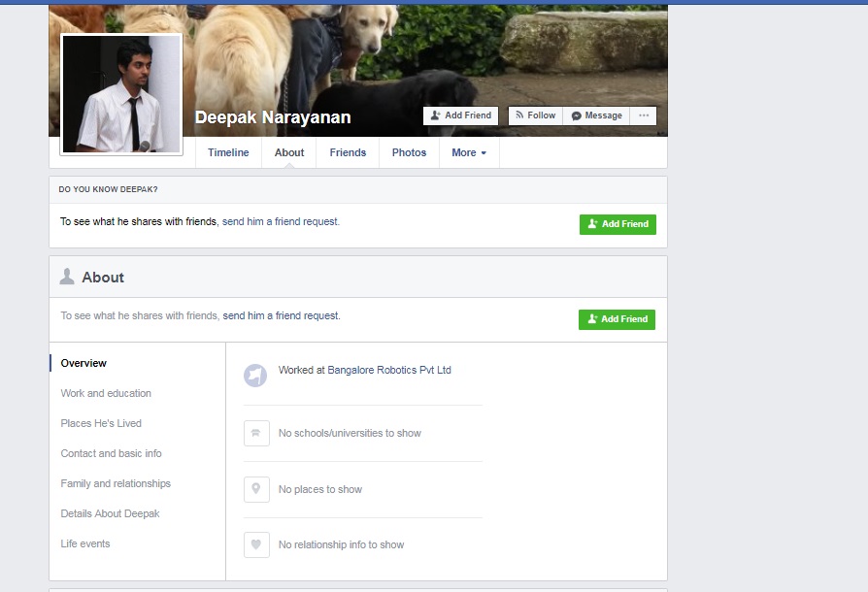Switch to the Timeline tab
The image size is (868, 592).
coord(228,152)
